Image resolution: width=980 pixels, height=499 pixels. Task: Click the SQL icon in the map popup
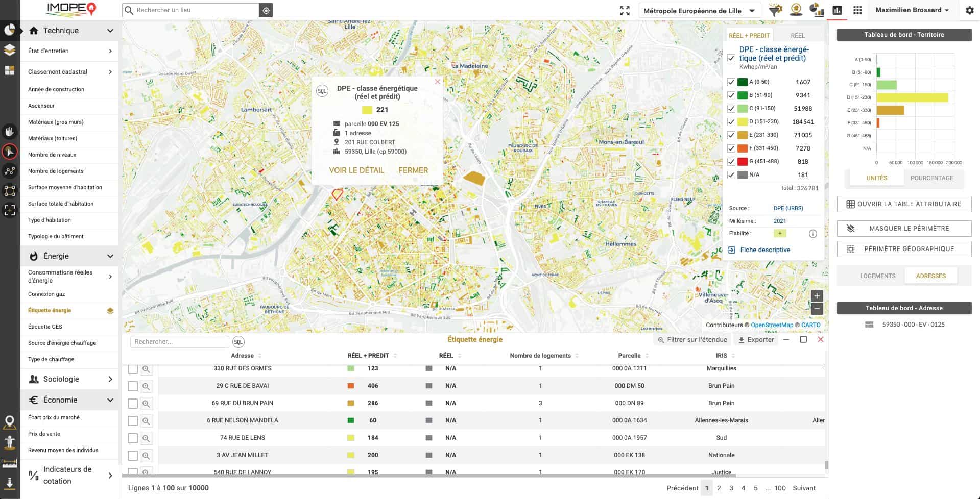coord(322,91)
